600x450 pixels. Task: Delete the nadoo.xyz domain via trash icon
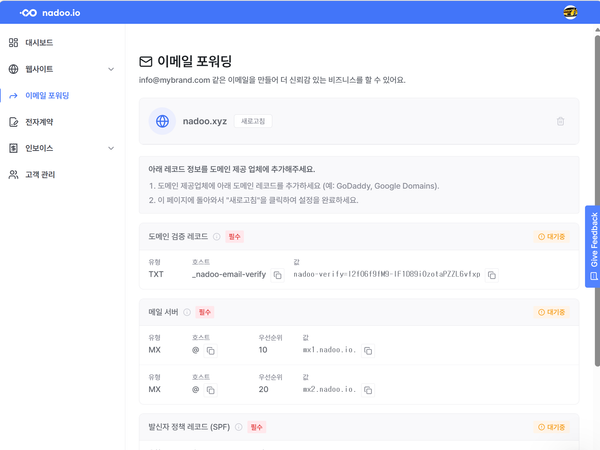click(x=560, y=121)
